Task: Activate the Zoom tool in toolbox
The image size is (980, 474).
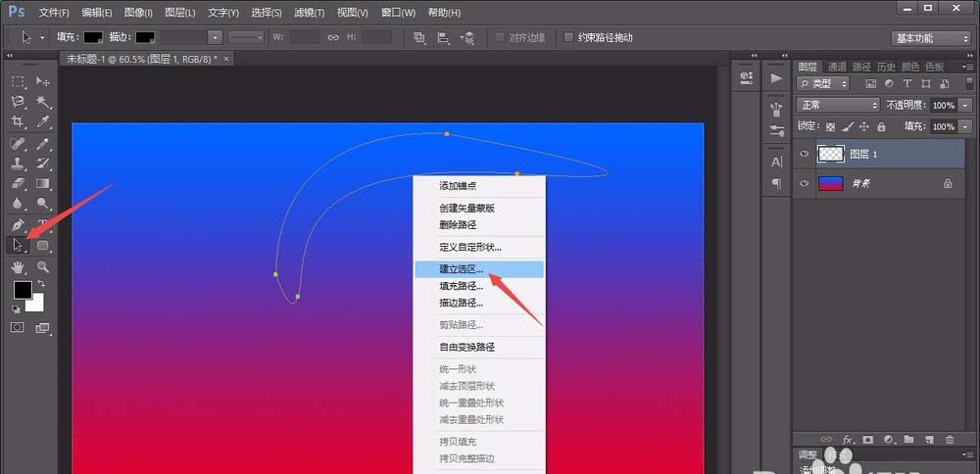Action: tap(43, 266)
